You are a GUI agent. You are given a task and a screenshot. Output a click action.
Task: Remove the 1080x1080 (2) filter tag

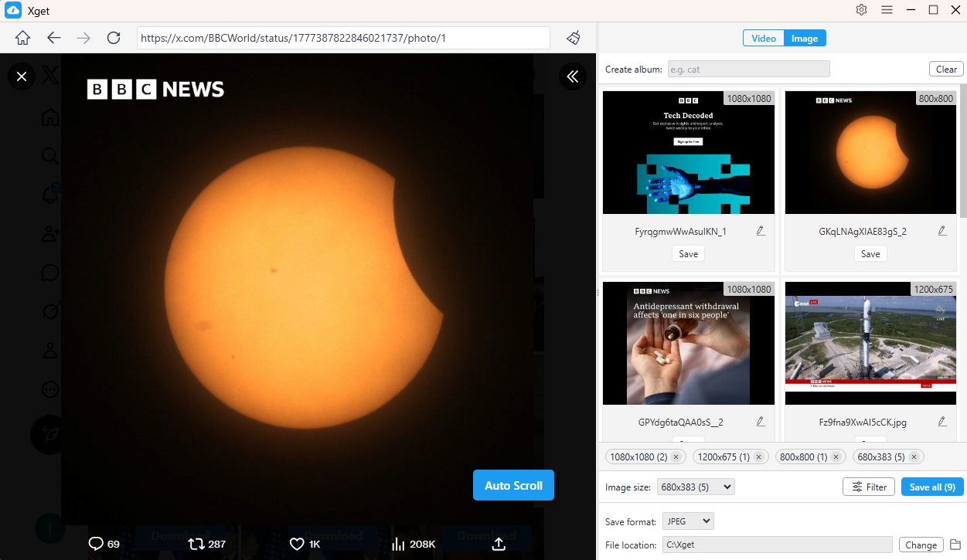pyautogui.click(x=676, y=457)
